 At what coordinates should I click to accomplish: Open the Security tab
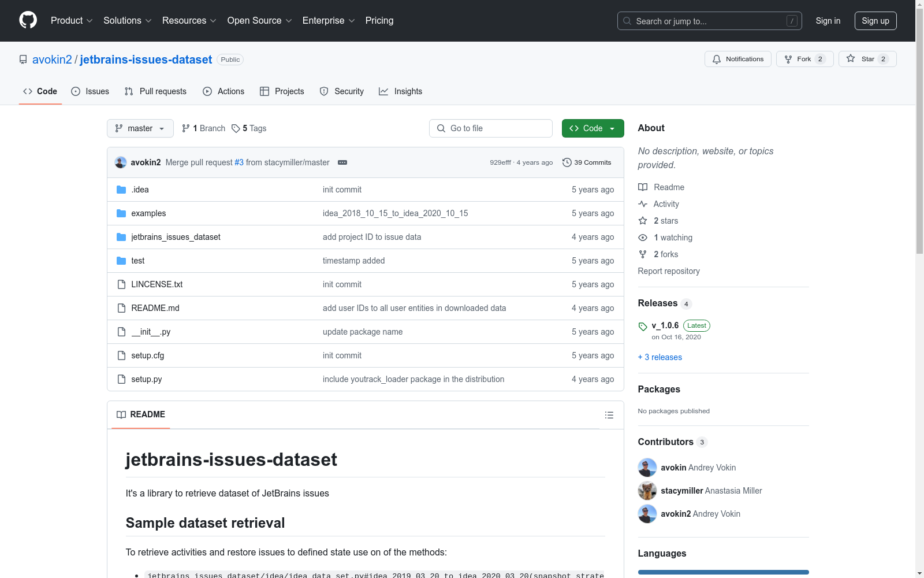[x=342, y=91]
